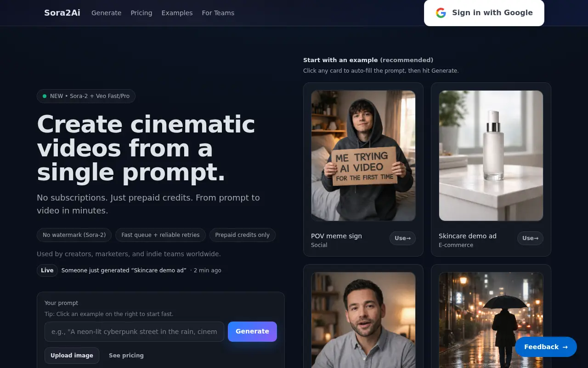The image size is (588, 368).
Task: View the Examples nav item
Action: point(177,13)
